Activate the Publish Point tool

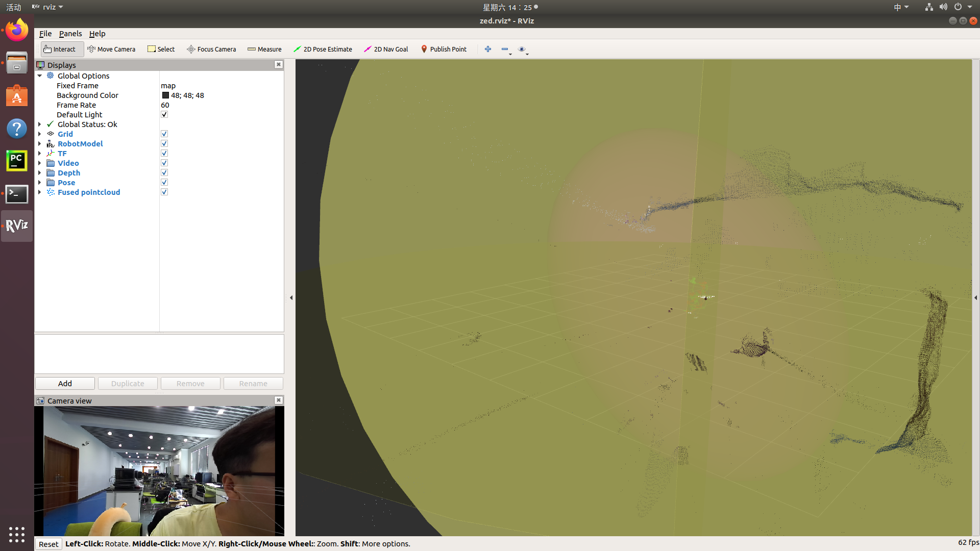click(444, 49)
